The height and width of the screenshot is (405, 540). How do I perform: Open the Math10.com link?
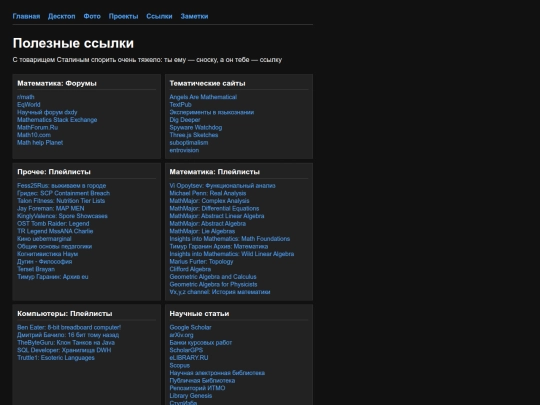34,135
